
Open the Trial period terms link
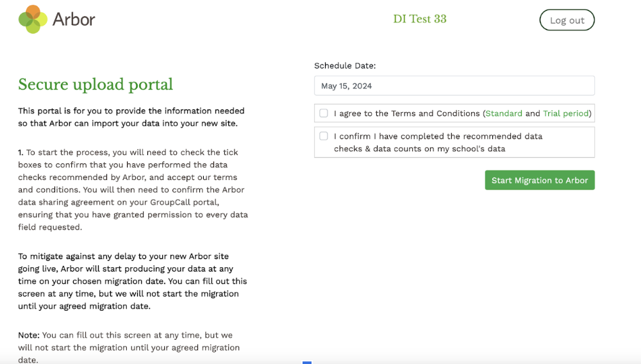[x=565, y=113]
